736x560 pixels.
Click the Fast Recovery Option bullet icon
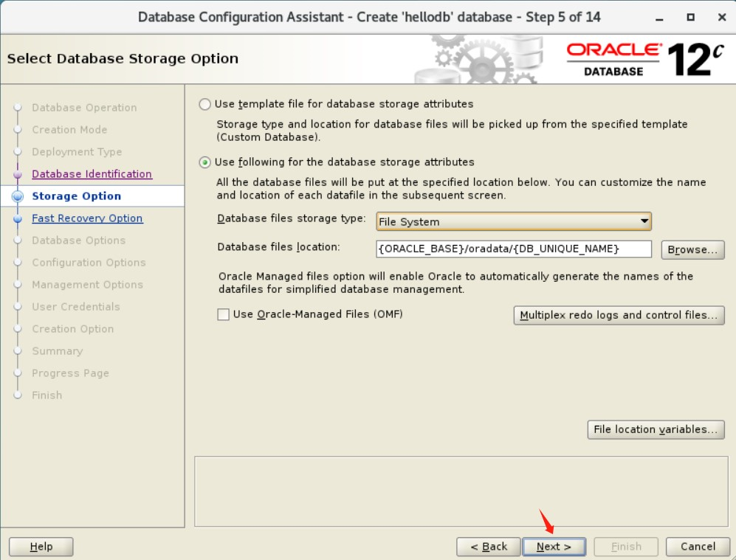tap(18, 218)
